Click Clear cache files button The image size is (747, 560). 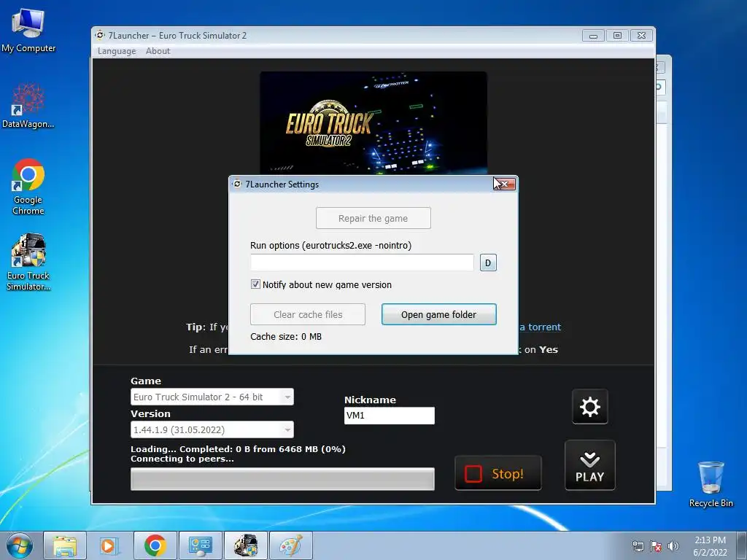point(308,314)
